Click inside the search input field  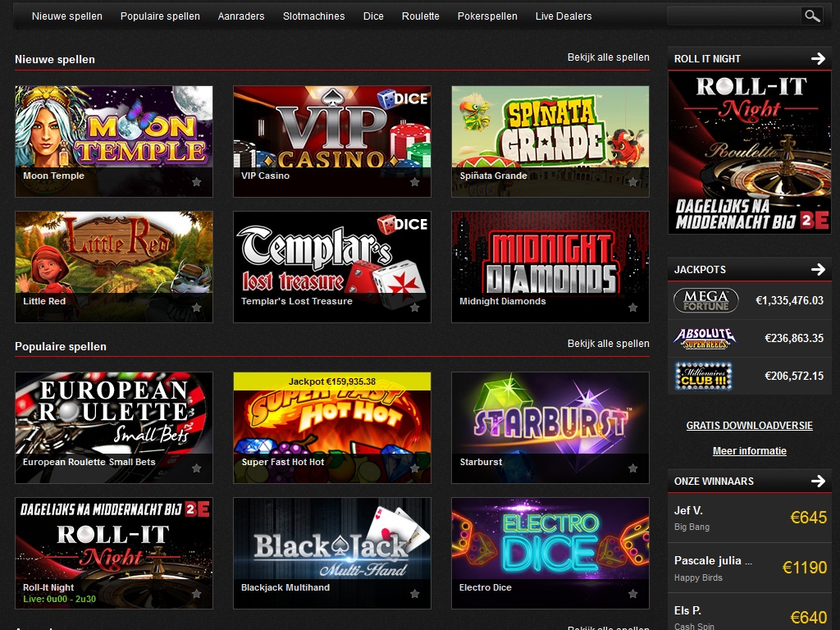click(733, 16)
